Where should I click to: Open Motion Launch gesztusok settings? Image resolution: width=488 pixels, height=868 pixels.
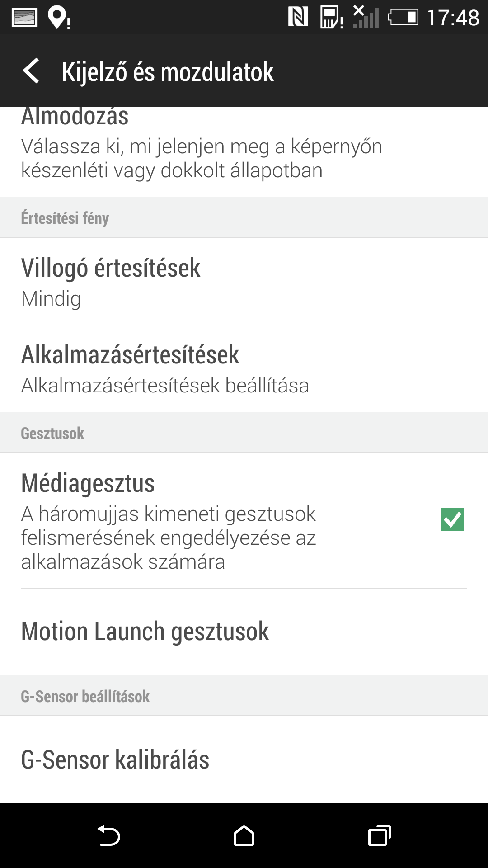(x=244, y=632)
